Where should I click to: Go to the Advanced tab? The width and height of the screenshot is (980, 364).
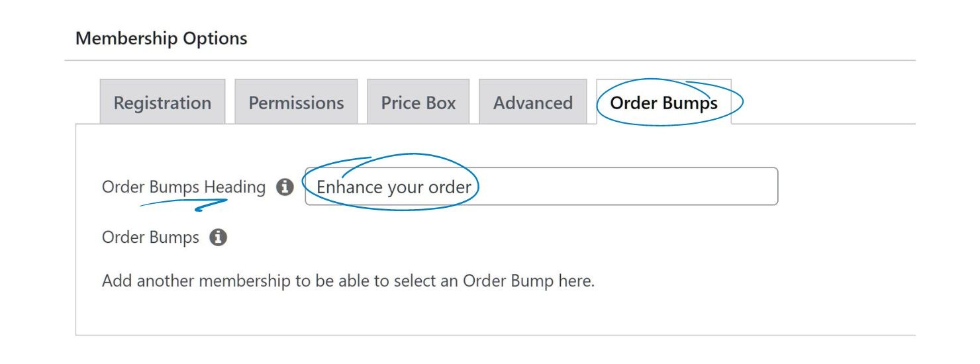tap(533, 103)
